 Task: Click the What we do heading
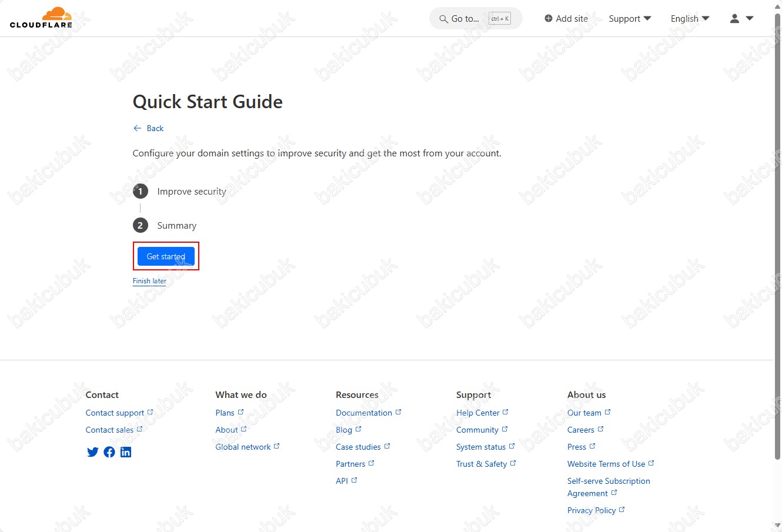pyautogui.click(x=241, y=395)
